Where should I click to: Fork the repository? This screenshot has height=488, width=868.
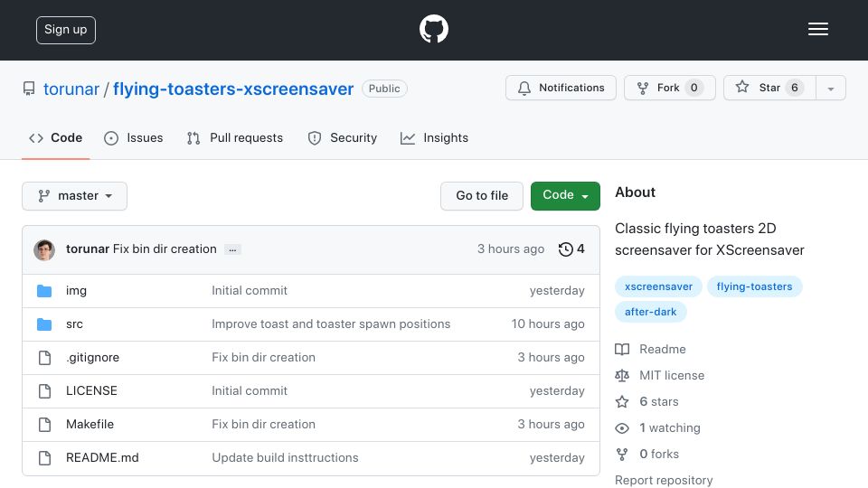coord(669,88)
